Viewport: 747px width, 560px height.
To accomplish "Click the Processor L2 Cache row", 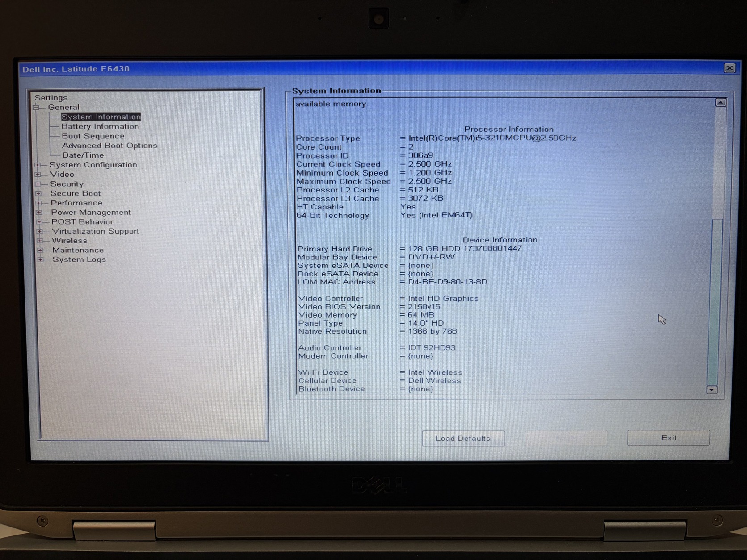I will click(x=368, y=190).
